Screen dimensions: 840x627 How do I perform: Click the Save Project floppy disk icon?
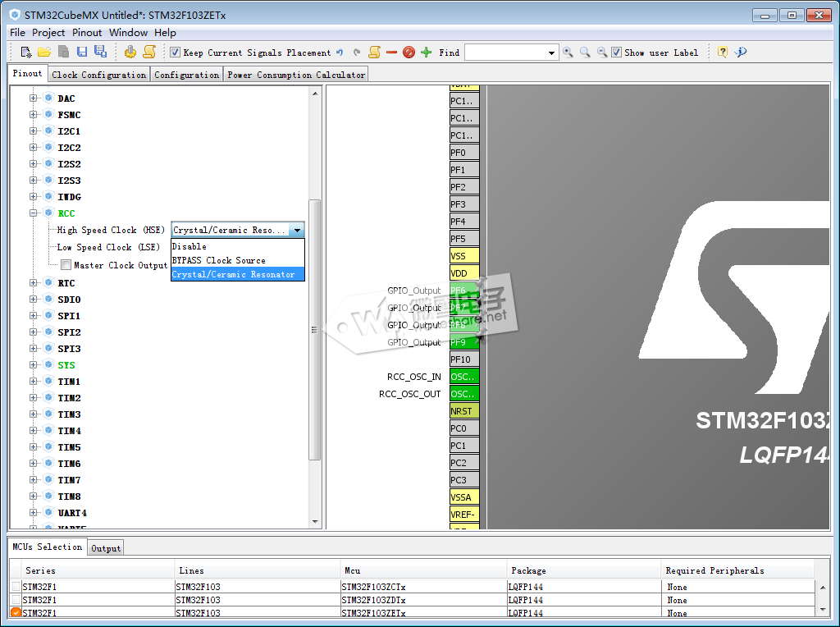(82, 52)
